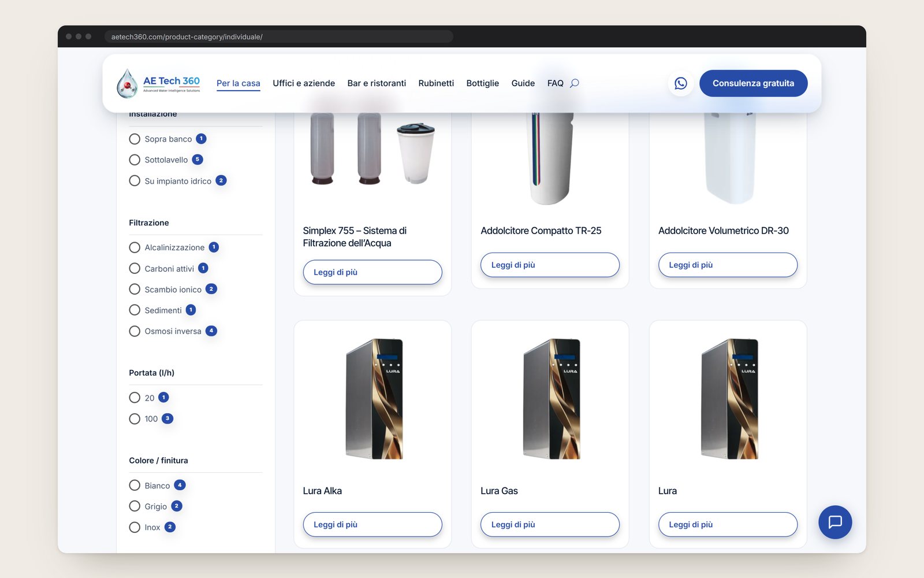Click the AE Tech 360 logo

[x=158, y=83]
